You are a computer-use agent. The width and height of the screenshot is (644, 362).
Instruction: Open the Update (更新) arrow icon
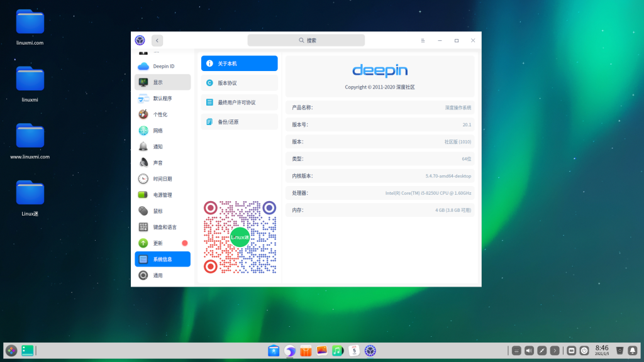pos(143,243)
